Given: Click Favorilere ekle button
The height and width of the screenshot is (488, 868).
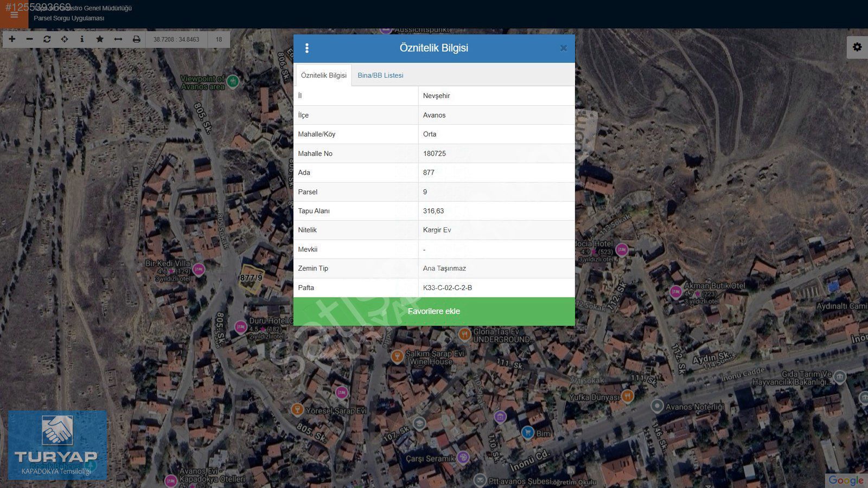Looking at the screenshot, I should tap(434, 311).
